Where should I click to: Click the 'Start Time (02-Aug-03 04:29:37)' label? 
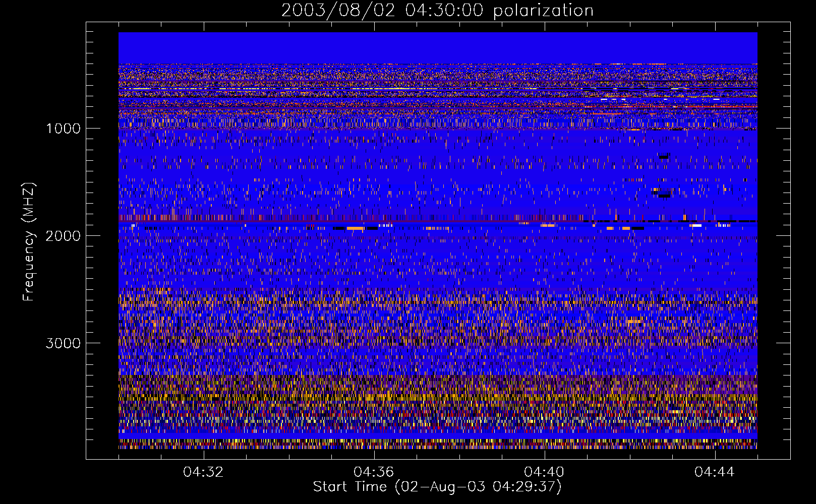pyautogui.click(x=437, y=487)
